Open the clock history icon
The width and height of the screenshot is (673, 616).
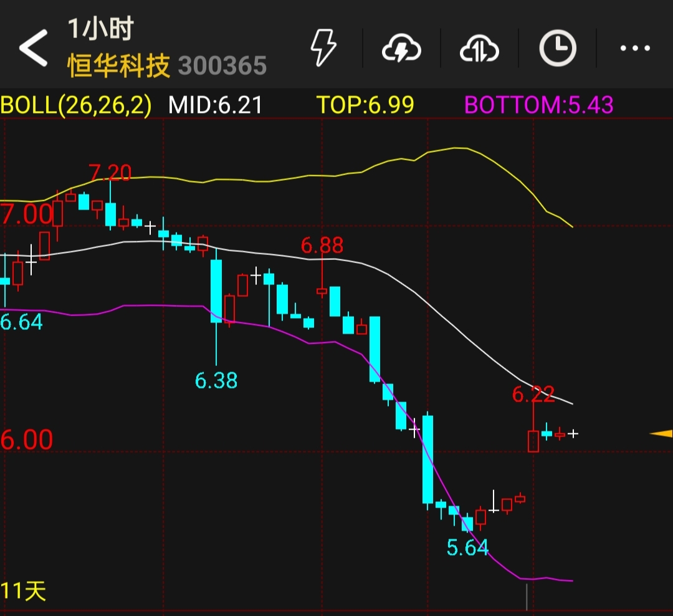[x=558, y=47]
